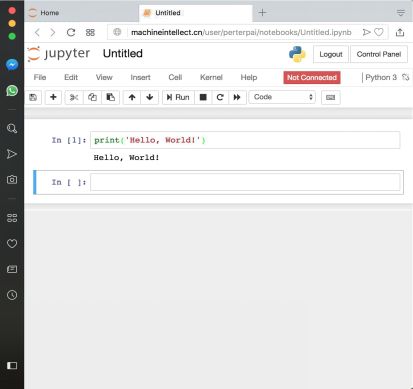Screen dimensions: 413x389
Task: Cut selected cells with the scissors icon
Action: (x=74, y=97)
